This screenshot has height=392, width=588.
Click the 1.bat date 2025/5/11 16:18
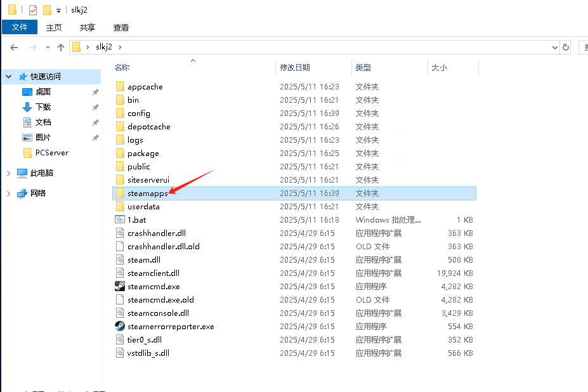point(310,220)
